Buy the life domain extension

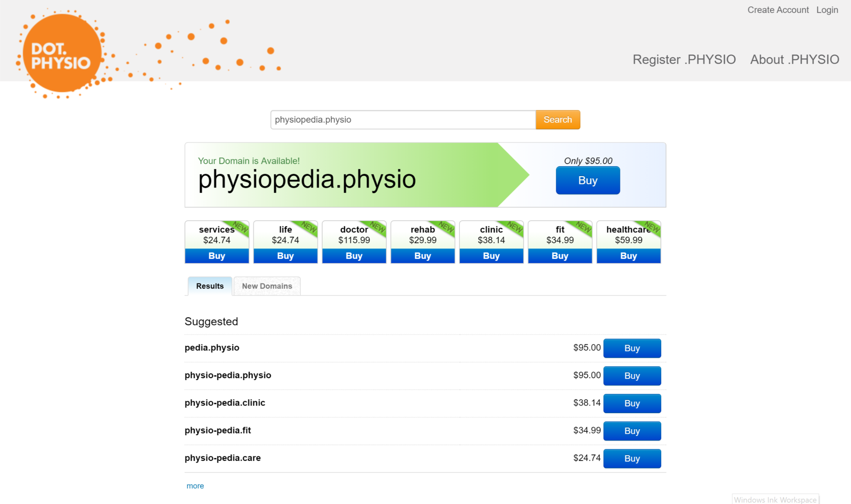coord(285,256)
